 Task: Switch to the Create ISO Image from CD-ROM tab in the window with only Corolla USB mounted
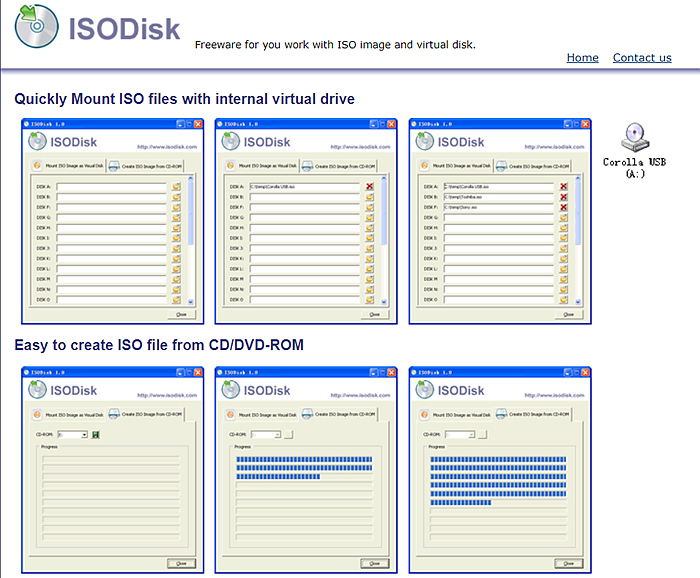coord(338,166)
